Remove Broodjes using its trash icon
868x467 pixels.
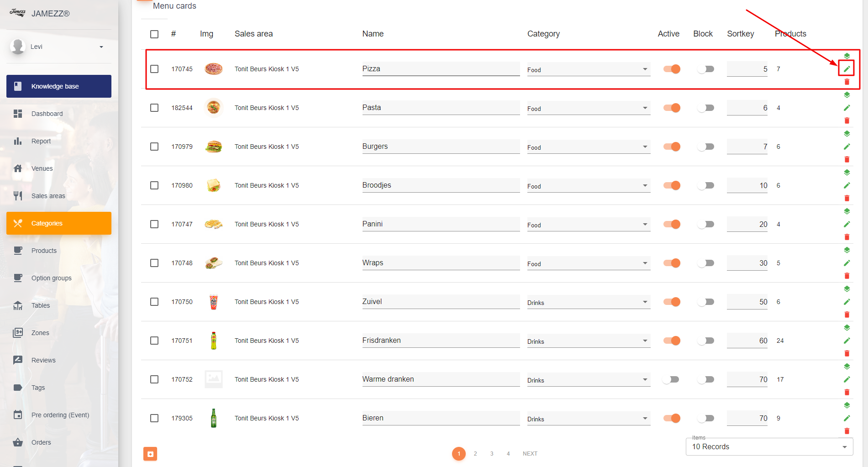847,198
